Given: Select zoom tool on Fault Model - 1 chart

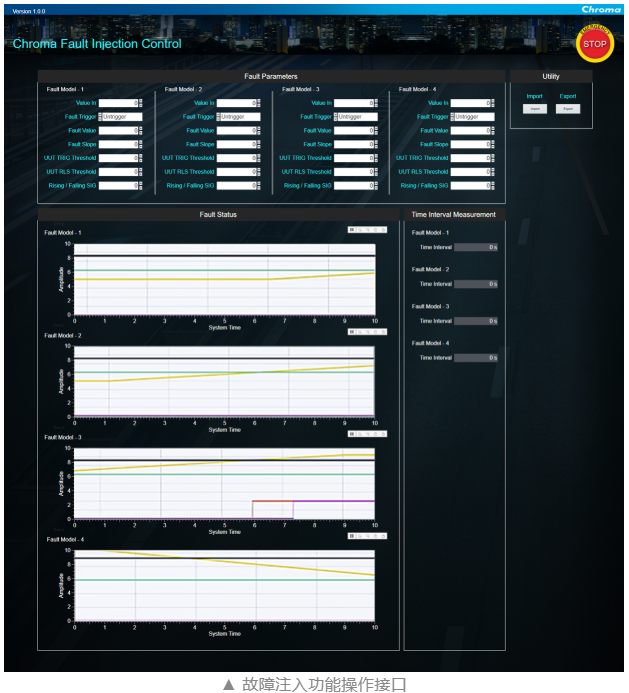Looking at the screenshot, I should 360,230.
